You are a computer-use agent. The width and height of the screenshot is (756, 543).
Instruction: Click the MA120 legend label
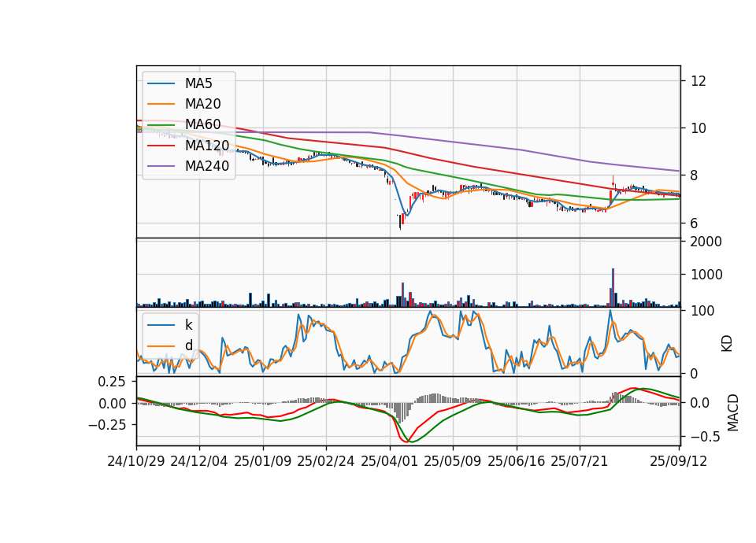(x=207, y=145)
